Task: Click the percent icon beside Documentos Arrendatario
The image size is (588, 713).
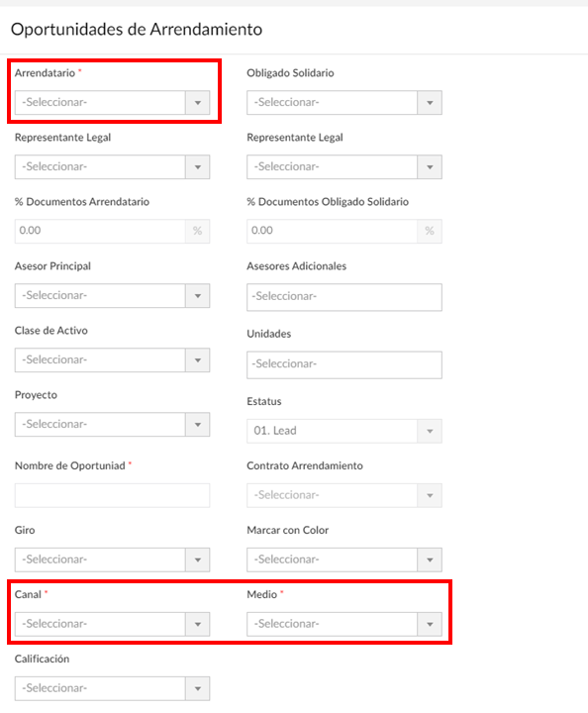Action: pyautogui.click(x=198, y=231)
